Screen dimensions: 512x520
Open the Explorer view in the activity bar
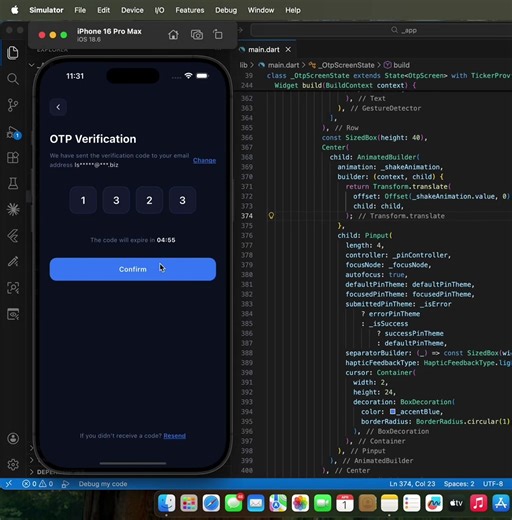(13, 53)
